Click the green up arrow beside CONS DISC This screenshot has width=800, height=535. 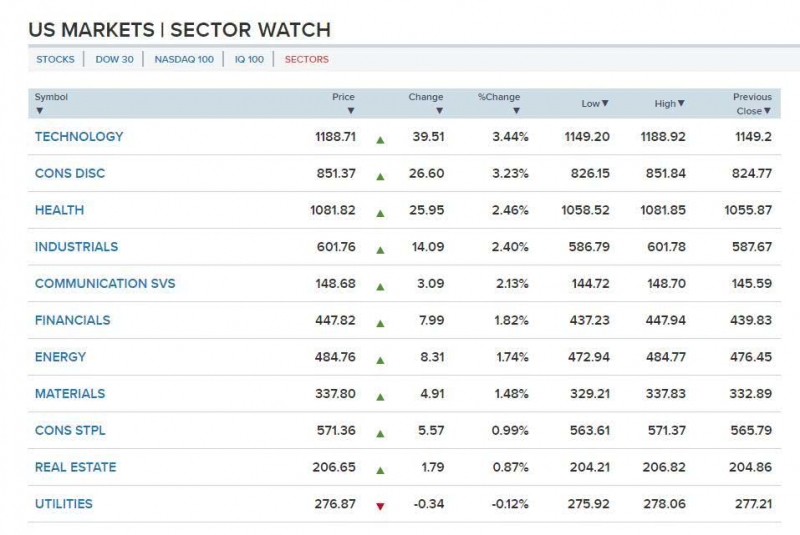pos(380,177)
